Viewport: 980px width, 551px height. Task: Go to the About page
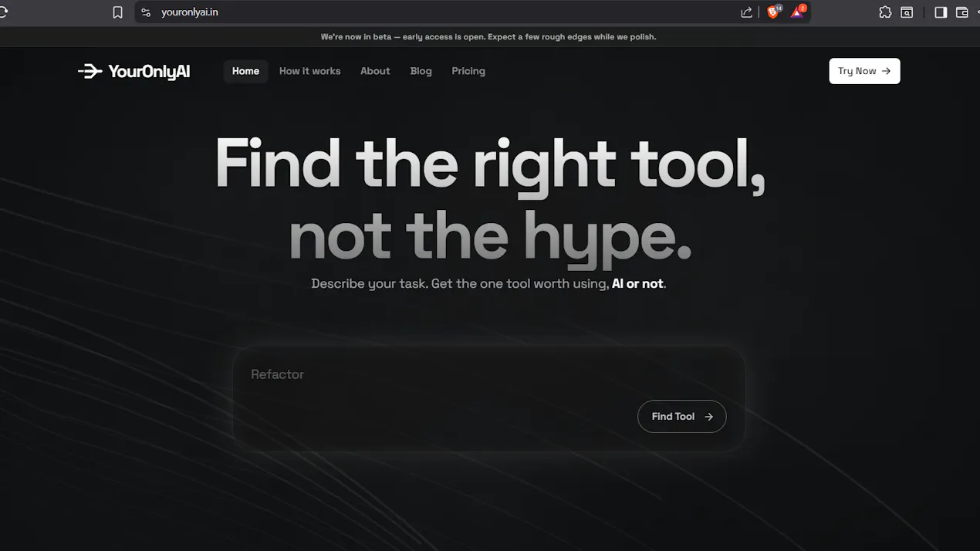tap(375, 71)
